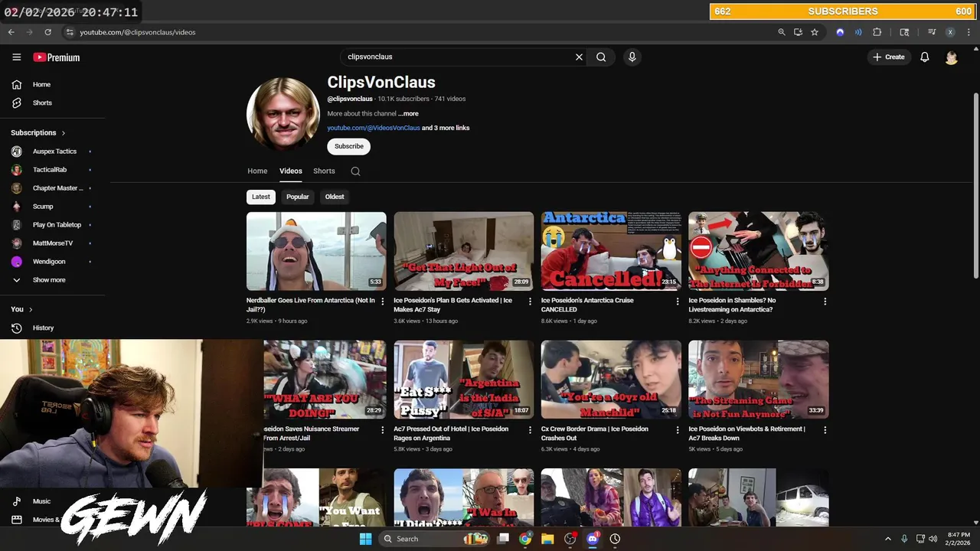The width and height of the screenshot is (980, 551).
Task: Show 3 more channel links
Action: (x=446, y=128)
